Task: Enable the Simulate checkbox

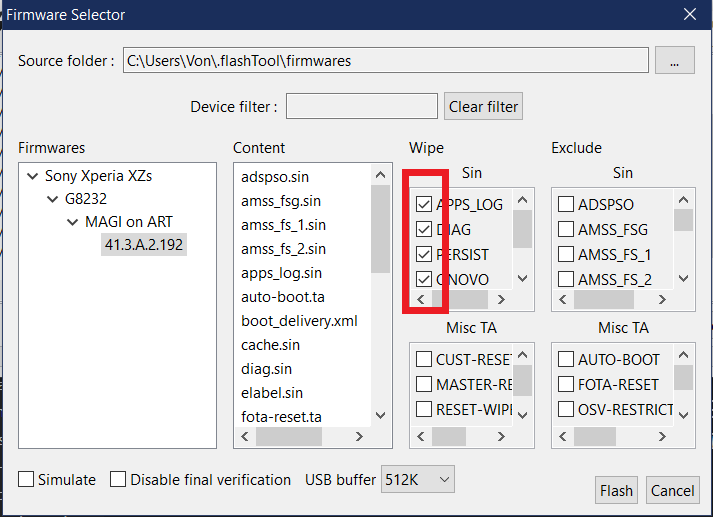Action: pyautogui.click(x=26, y=480)
